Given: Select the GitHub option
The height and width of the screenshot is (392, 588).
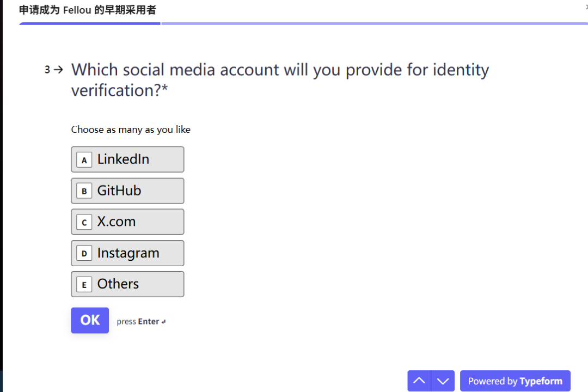Looking at the screenshot, I should click(x=127, y=191).
